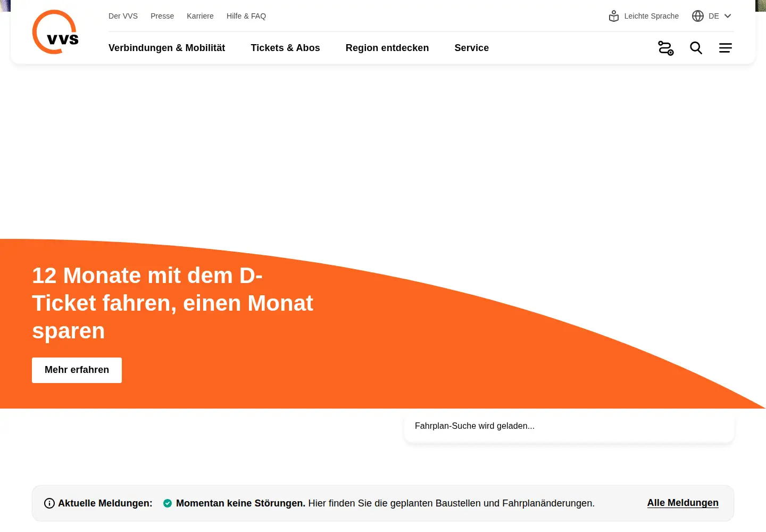Open Region entdecken menu
The height and width of the screenshot is (532, 766).
[x=387, y=48]
